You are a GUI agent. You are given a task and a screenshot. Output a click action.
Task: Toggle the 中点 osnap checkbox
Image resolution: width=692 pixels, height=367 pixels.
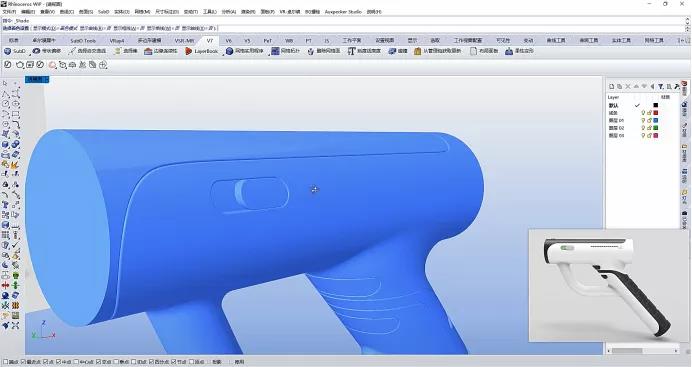[x=58, y=362]
